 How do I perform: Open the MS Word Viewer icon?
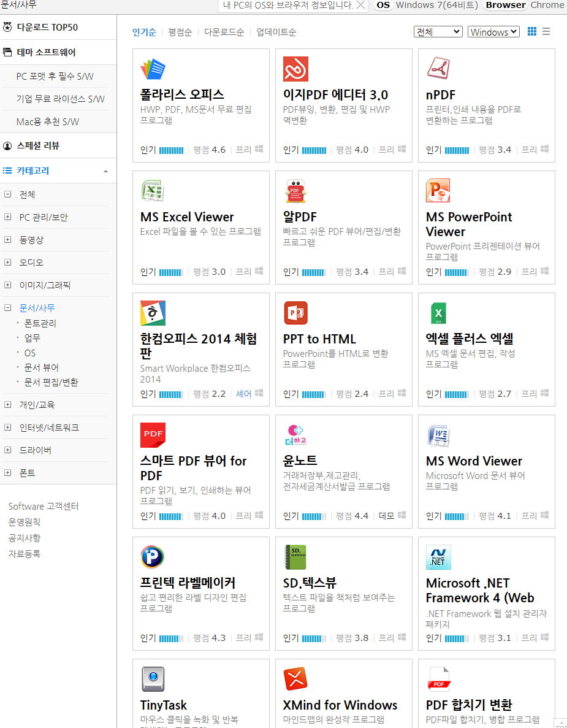tap(438, 435)
